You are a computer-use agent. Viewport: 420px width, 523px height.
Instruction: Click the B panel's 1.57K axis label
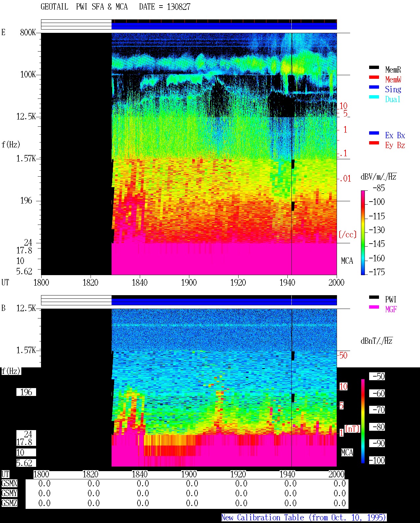26,350
